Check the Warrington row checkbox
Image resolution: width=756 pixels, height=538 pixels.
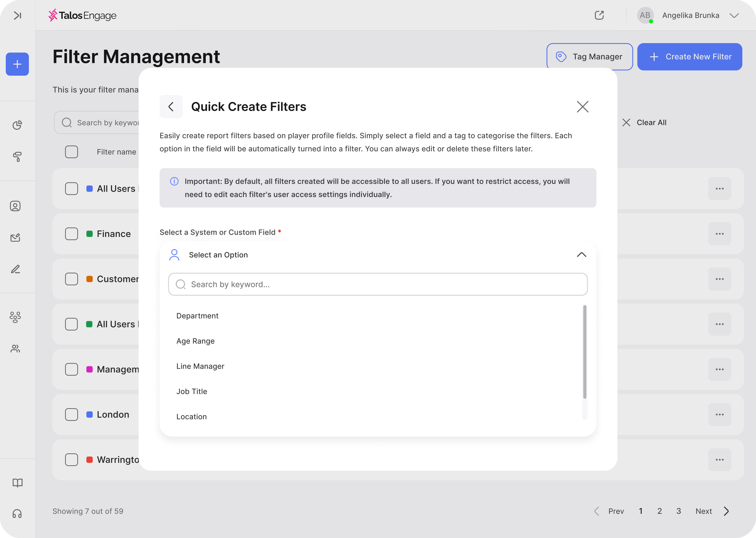click(x=71, y=460)
